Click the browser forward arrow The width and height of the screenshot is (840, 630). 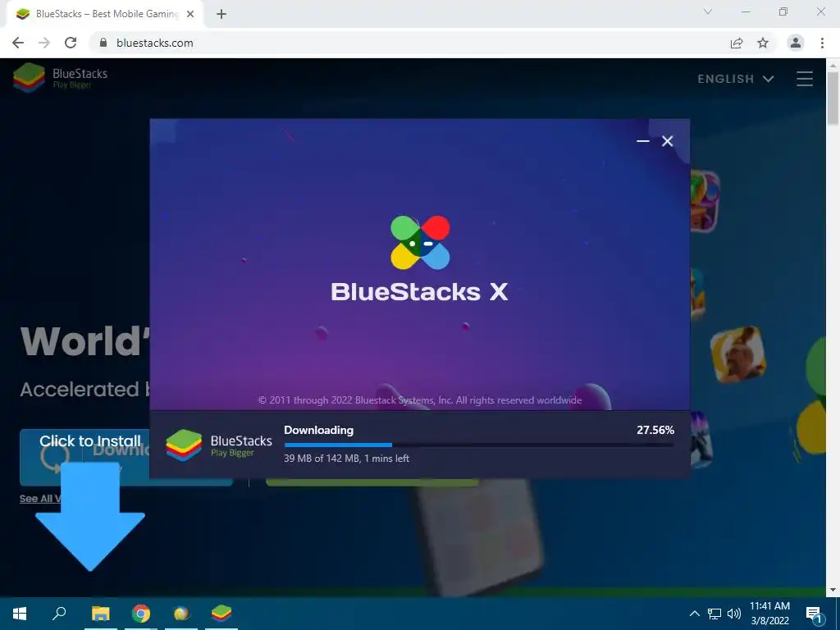[44, 43]
